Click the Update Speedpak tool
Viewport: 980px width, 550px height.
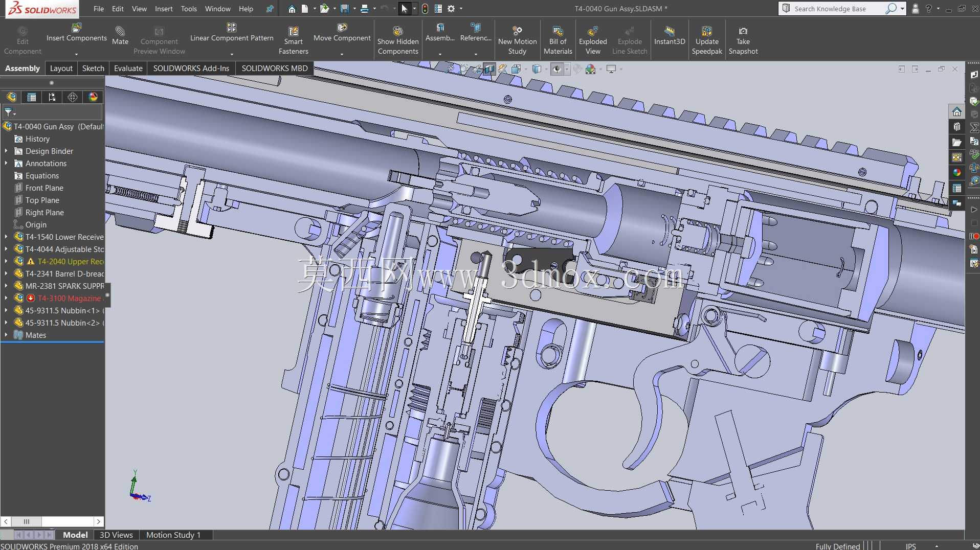click(x=707, y=40)
